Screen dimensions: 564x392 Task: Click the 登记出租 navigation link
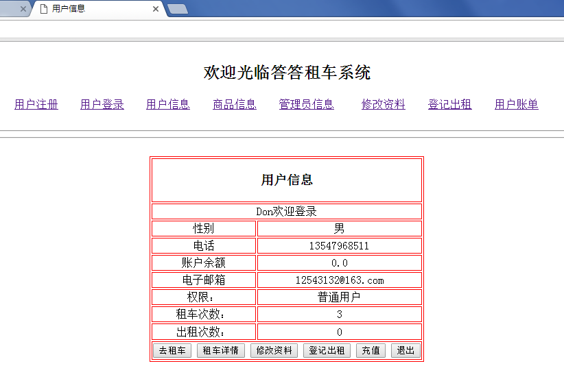tap(449, 105)
